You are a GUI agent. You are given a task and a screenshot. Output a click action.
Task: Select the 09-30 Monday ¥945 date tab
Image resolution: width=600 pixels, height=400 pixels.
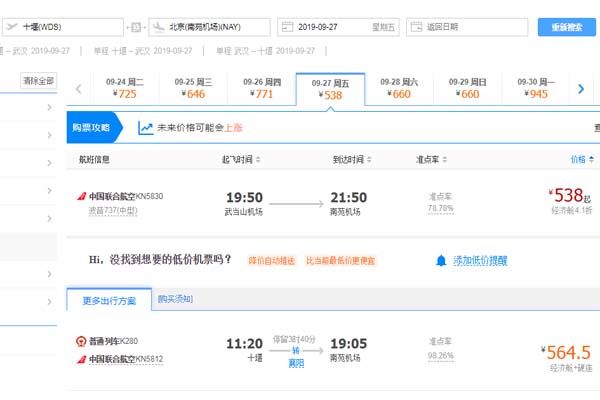pyautogui.click(x=536, y=88)
